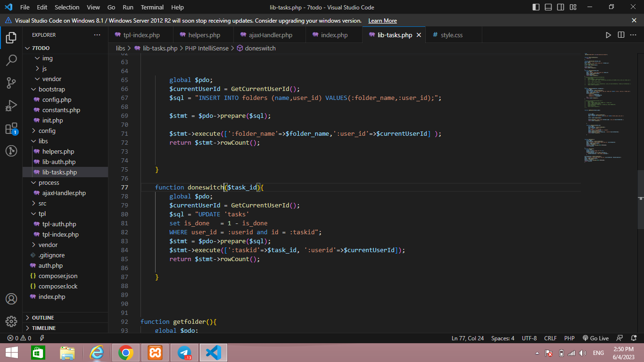Open Explorer Views and More Actions ellipsis
644x362 pixels.
(x=97, y=35)
